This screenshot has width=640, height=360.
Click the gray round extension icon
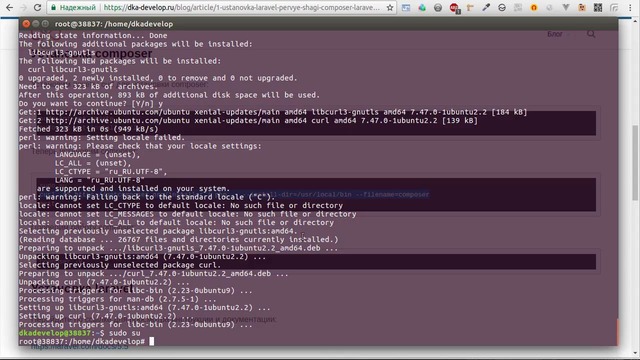(438, 7)
